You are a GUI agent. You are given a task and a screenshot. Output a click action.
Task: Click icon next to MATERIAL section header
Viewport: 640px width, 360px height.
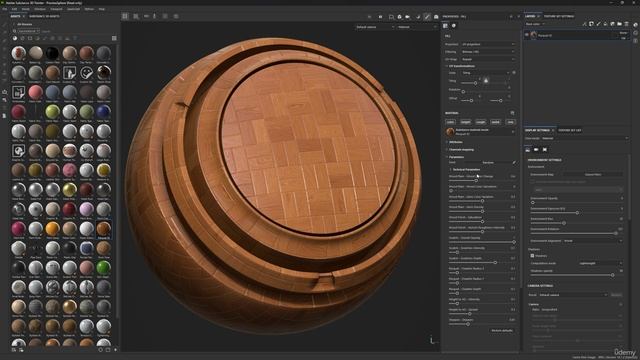pyautogui.click(x=512, y=113)
